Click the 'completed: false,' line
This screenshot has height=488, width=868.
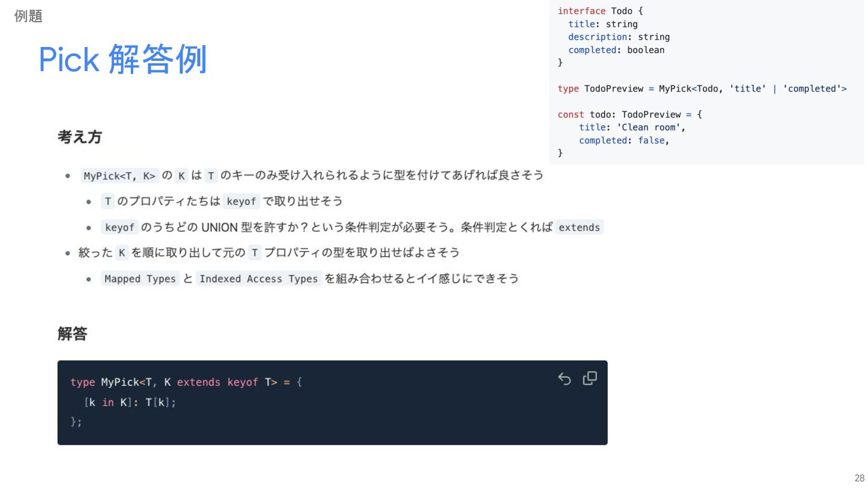click(624, 140)
